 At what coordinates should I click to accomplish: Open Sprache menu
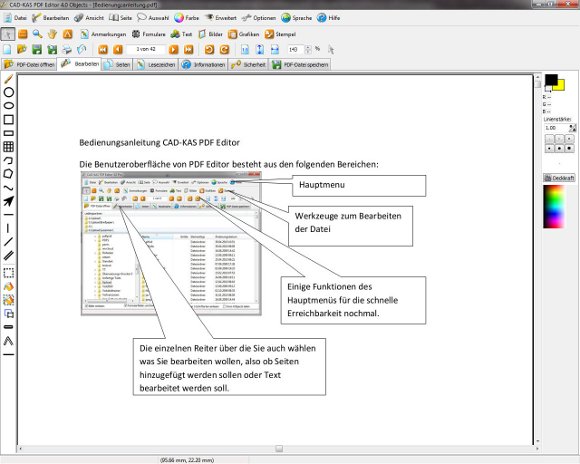click(x=297, y=18)
